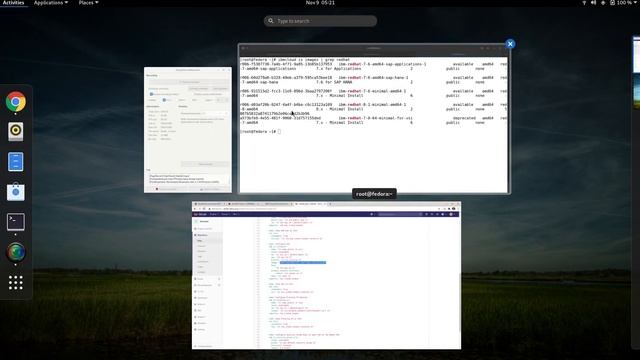
Task: Open the globe sphere app in dash
Action: [16, 252]
